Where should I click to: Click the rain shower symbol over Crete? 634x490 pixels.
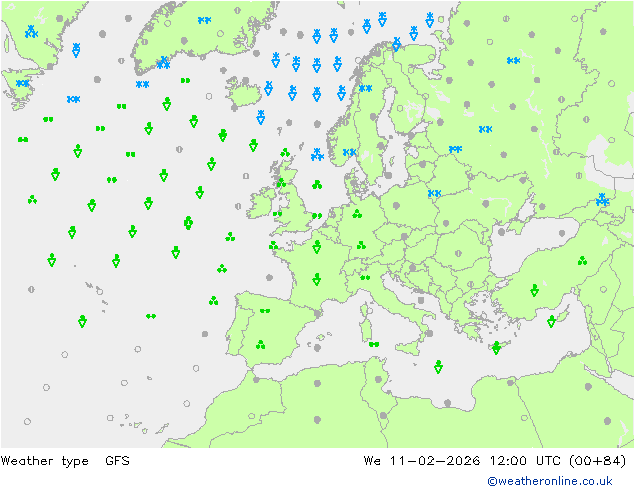pyautogui.click(x=496, y=348)
